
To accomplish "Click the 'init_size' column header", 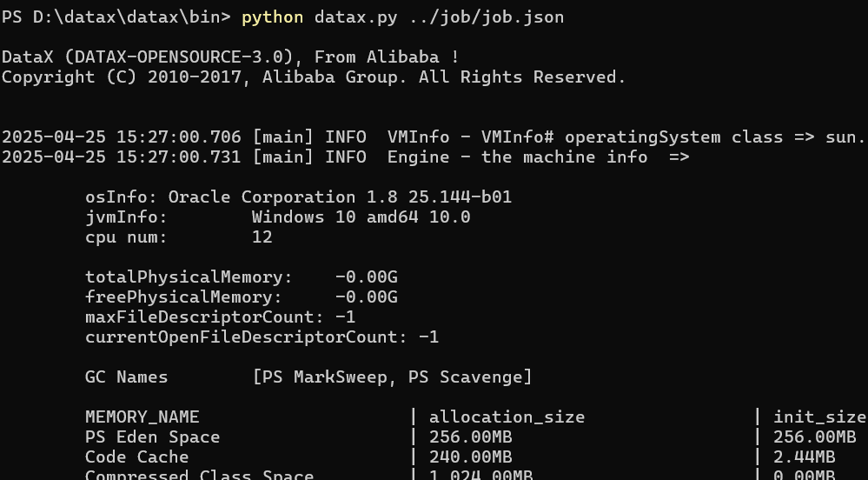I will pyautogui.click(x=819, y=417).
